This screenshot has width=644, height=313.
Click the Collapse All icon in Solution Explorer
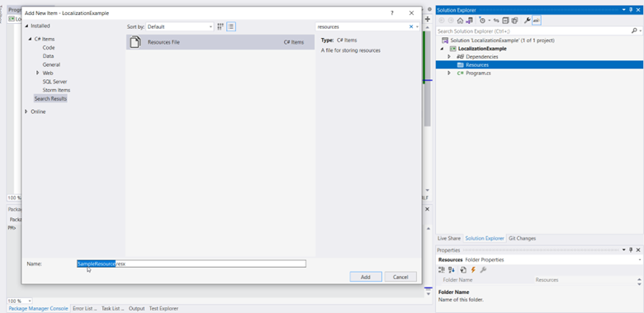(505, 21)
